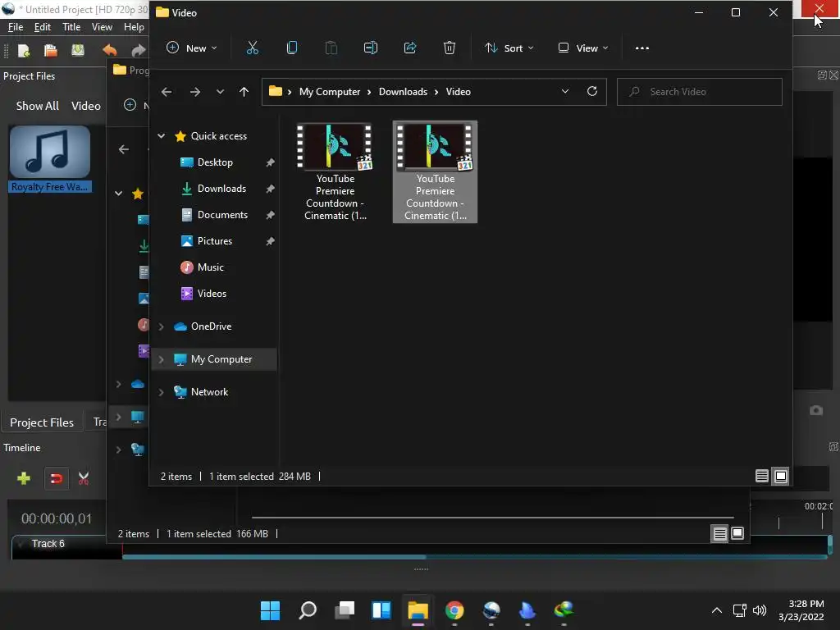
Task: Open the Sort dropdown
Action: pos(509,48)
